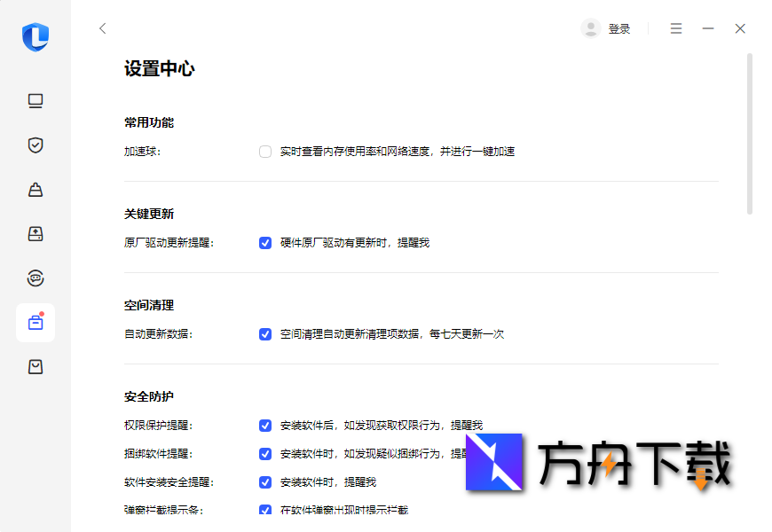
Task: Uncheck the 软件安装安全提醒 checkbox
Action: 265,481
